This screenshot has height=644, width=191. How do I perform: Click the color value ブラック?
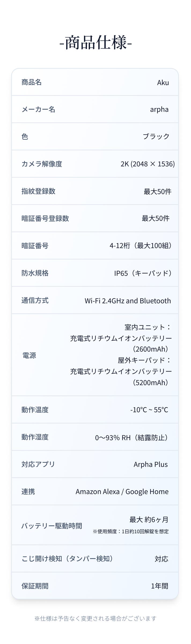156,137
